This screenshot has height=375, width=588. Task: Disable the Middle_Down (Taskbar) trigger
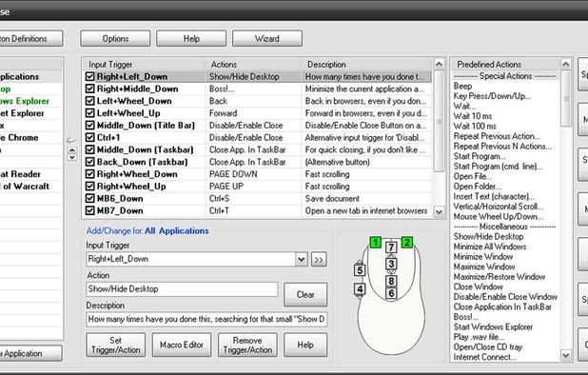[89, 149]
